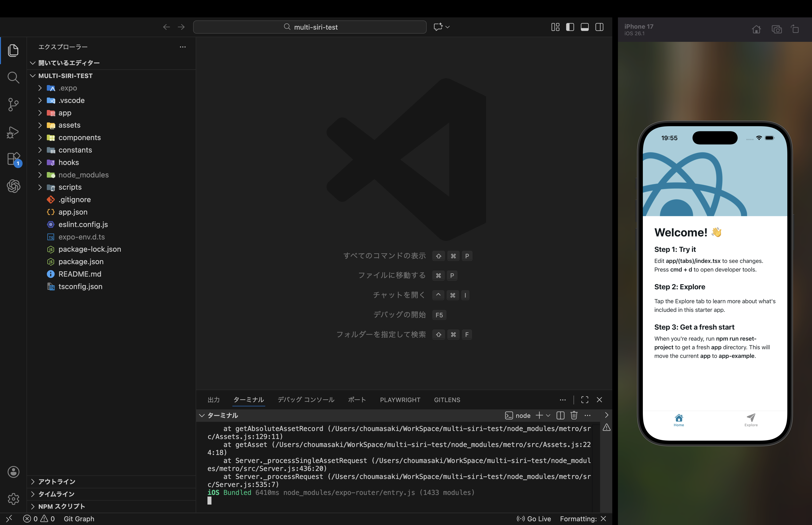
Task: Toggle primary sidebar visibility in title bar
Action: coord(570,27)
